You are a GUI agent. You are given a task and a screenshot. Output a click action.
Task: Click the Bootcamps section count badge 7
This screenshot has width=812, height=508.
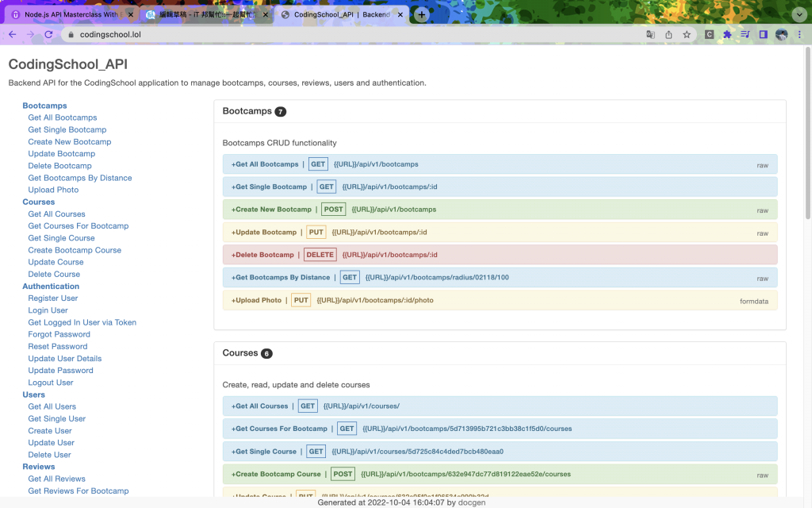coord(280,111)
